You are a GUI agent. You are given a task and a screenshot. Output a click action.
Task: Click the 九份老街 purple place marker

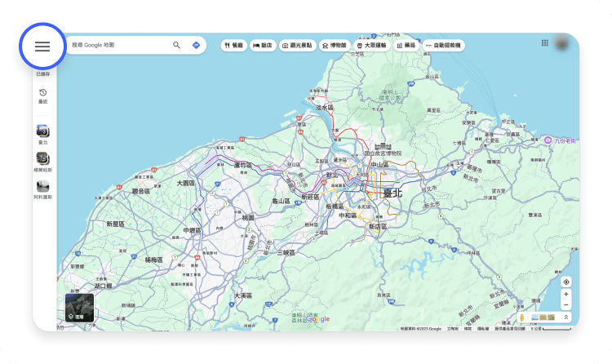(x=548, y=140)
